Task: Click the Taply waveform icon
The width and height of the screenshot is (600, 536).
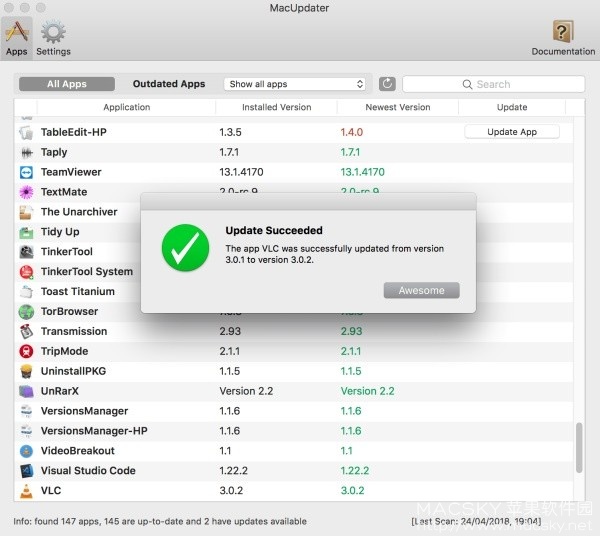Action: tap(26, 153)
